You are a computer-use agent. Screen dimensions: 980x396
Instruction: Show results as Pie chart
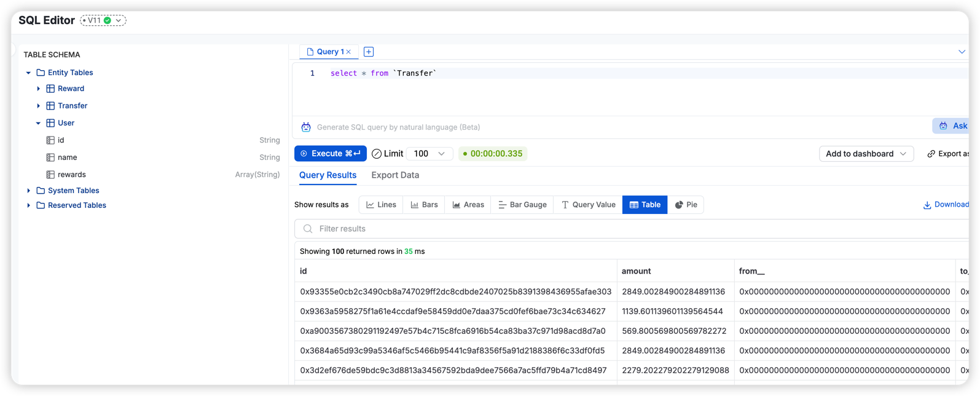pos(686,205)
